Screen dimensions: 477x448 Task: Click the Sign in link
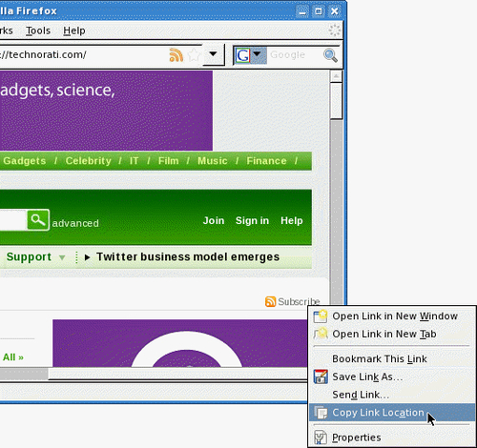(252, 220)
